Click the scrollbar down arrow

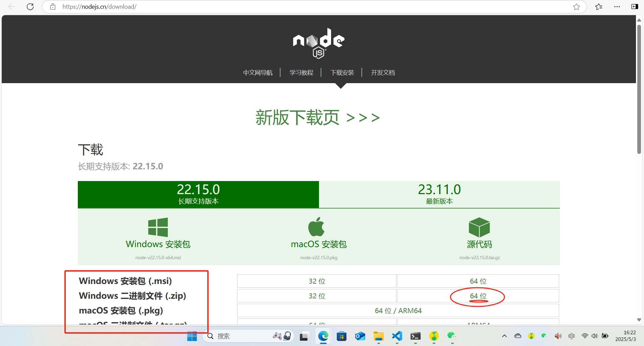[x=639, y=320]
